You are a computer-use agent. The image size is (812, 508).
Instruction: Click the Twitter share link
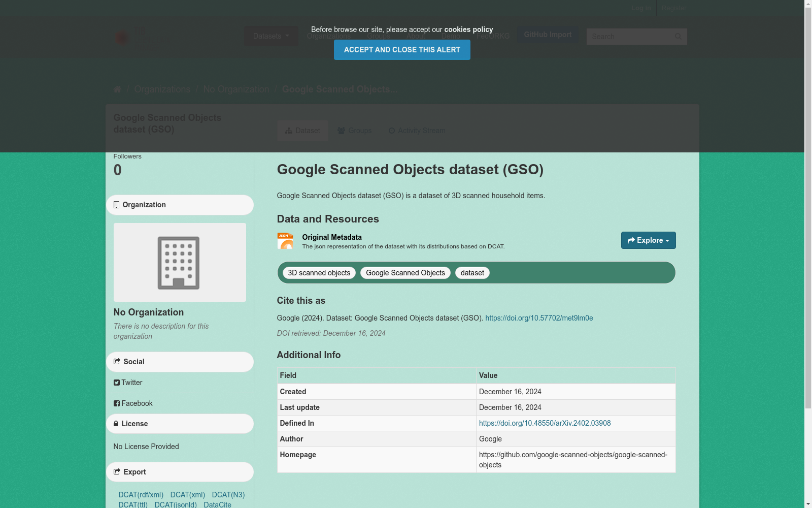[x=128, y=383]
